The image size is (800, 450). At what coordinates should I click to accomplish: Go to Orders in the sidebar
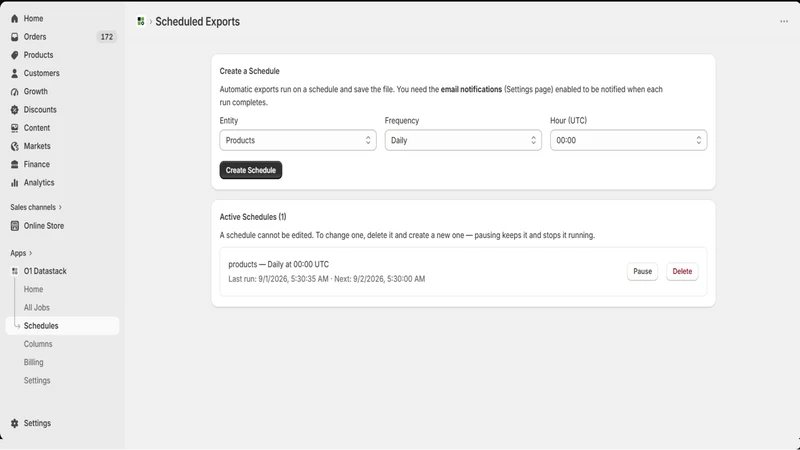pyautogui.click(x=35, y=37)
